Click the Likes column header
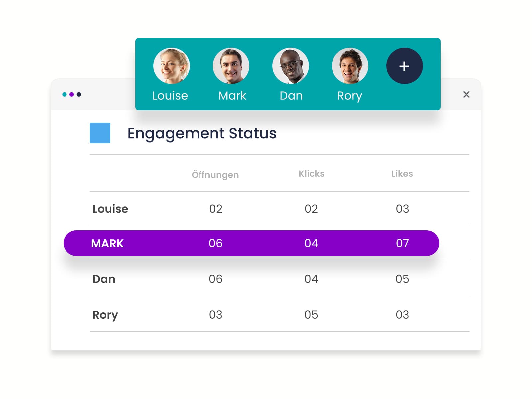Screen dimensions: 532x399 click(402, 174)
